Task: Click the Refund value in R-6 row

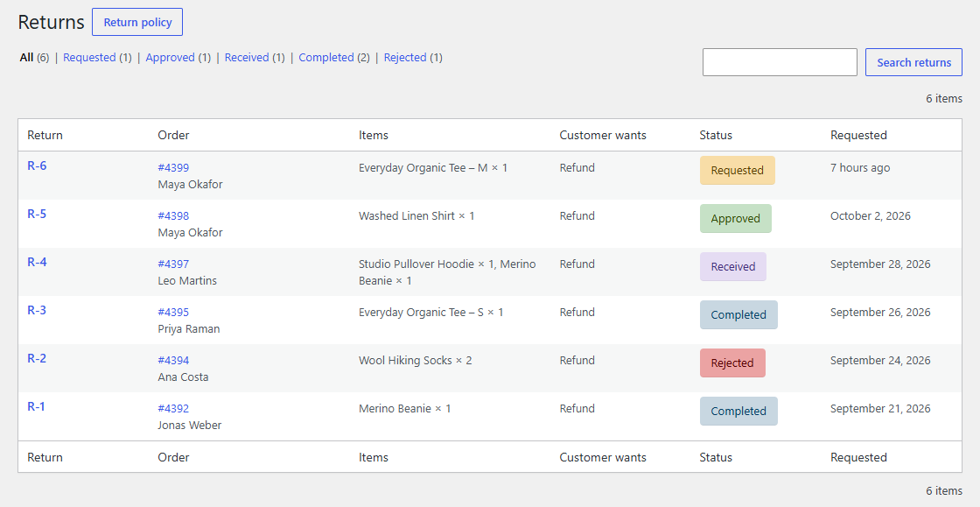Action: [x=577, y=167]
